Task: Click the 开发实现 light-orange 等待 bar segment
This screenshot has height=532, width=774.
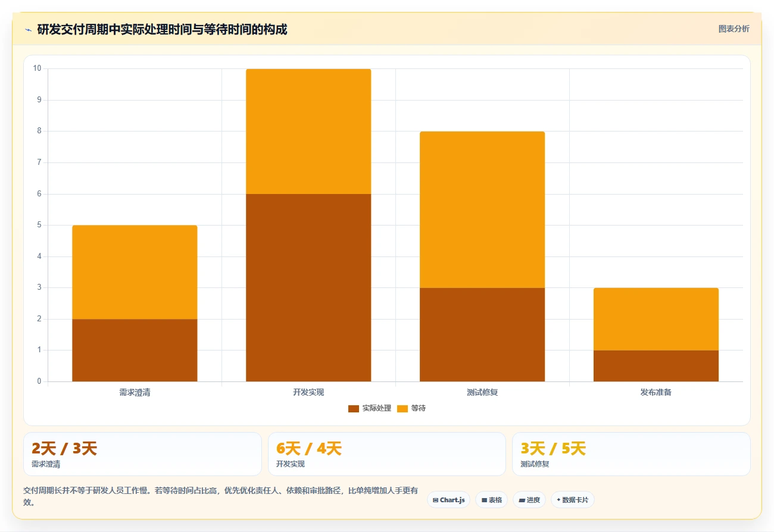Action: pyautogui.click(x=308, y=132)
